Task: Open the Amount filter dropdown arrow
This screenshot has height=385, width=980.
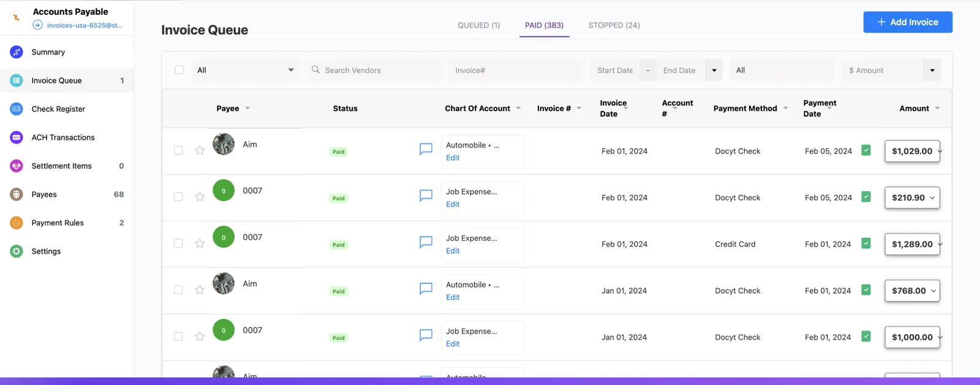Action: click(932, 71)
